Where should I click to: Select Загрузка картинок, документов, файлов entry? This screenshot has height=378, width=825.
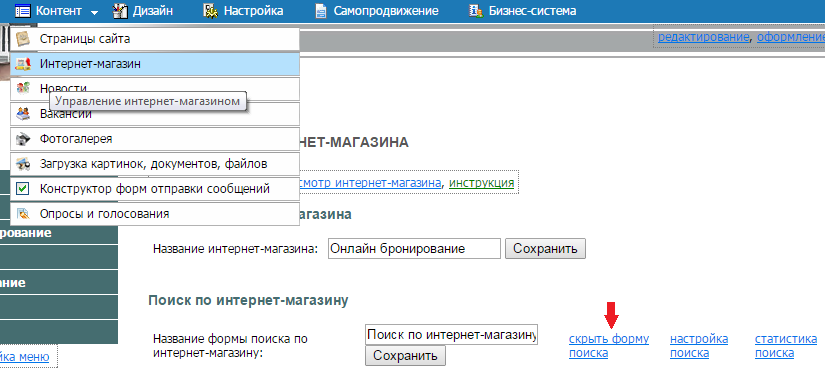click(155, 164)
